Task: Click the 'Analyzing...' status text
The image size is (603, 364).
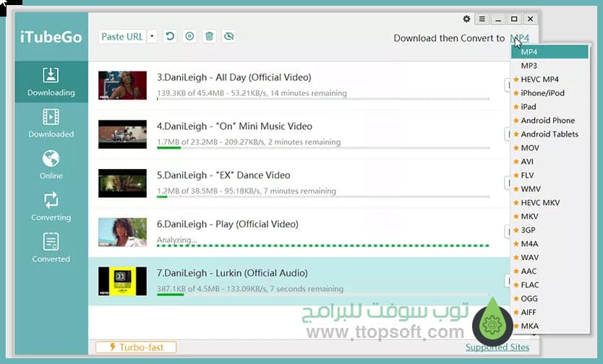Action: coord(177,240)
